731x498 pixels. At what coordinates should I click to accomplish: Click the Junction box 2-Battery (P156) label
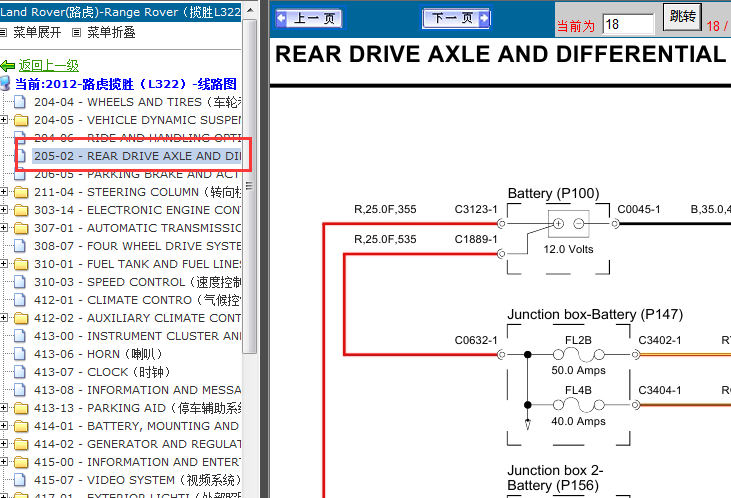pyautogui.click(x=555, y=477)
